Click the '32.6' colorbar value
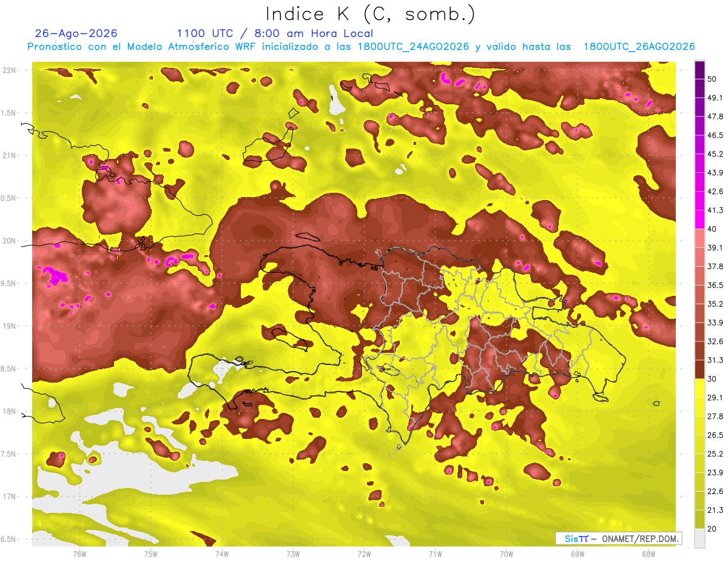The height and width of the screenshot is (562, 728). pos(715,341)
